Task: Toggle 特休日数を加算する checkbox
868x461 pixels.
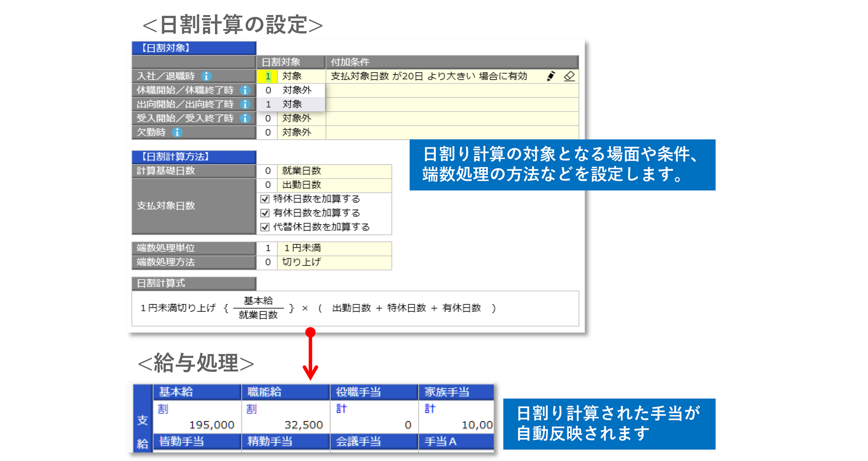Action: click(265, 199)
